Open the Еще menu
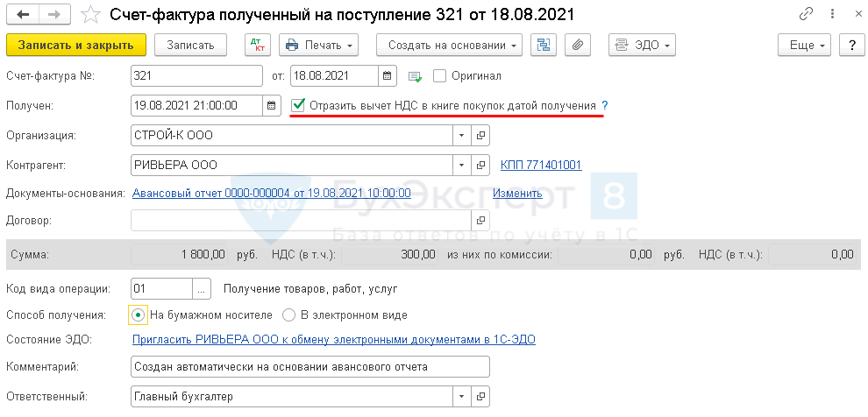Image resolution: width=868 pixels, height=417 pixels. (803, 46)
